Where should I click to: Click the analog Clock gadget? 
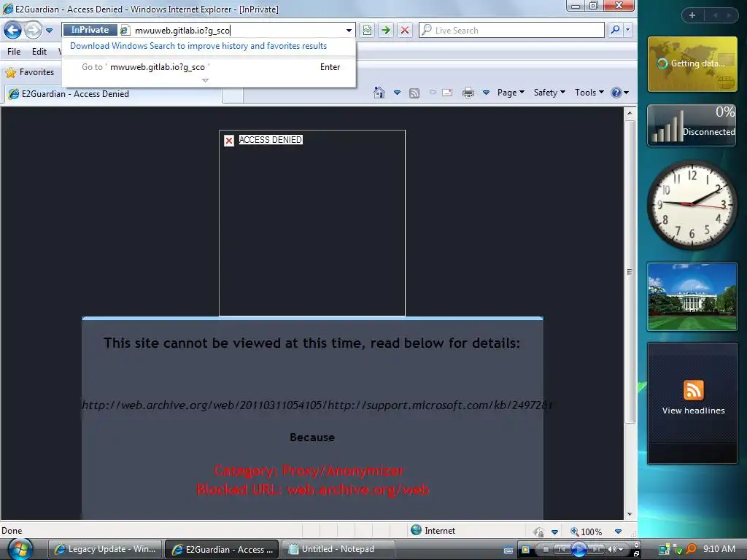tap(692, 204)
